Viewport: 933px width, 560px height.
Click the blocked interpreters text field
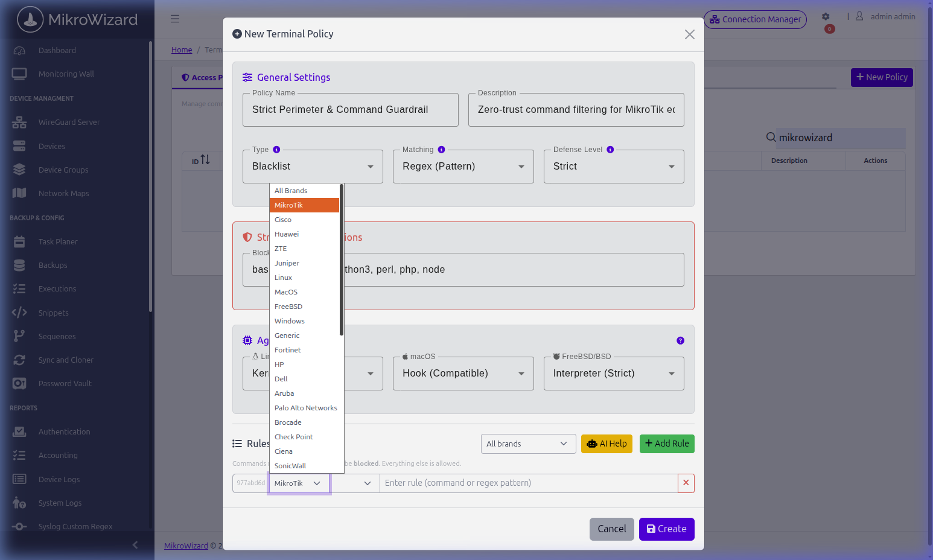pyautogui.click(x=463, y=270)
